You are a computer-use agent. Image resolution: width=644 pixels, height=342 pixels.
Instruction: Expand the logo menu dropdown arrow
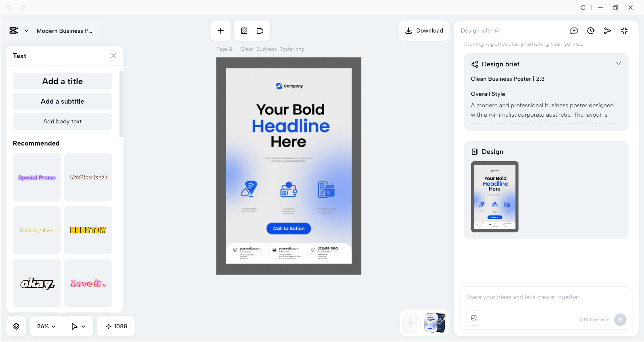point(26,31)
